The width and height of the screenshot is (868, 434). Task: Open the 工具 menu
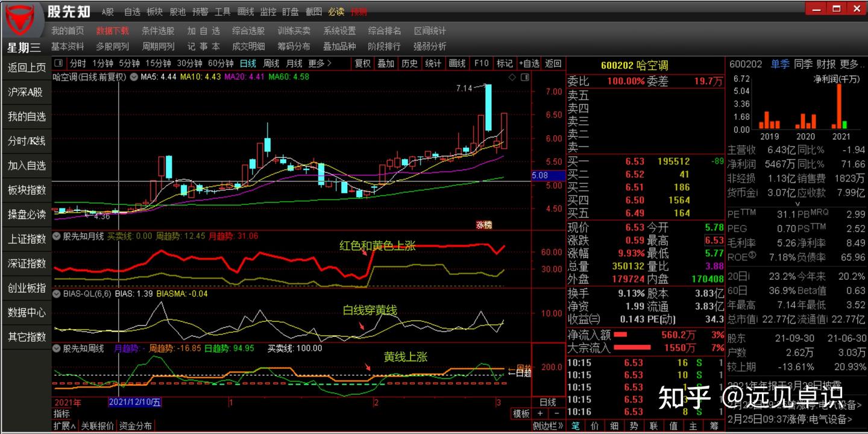tap(223, 11)
